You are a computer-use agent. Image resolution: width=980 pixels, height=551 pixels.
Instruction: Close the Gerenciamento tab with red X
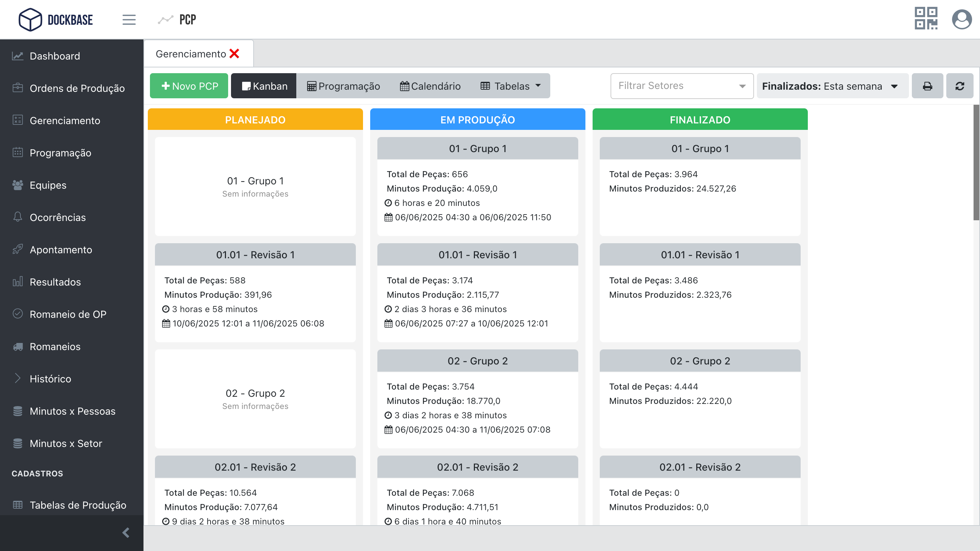point(234,54)
